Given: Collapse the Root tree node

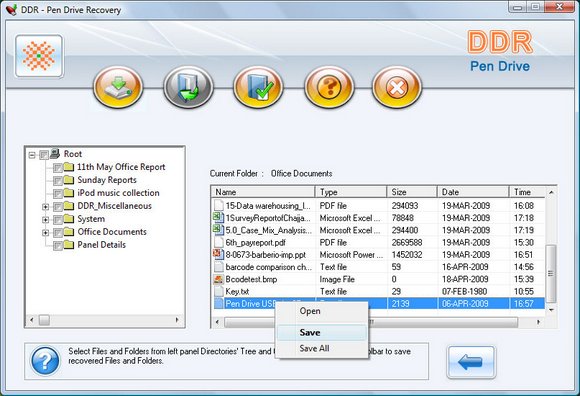Looking at the screenshot, I should pyautogui.click(x=32, y=155).
